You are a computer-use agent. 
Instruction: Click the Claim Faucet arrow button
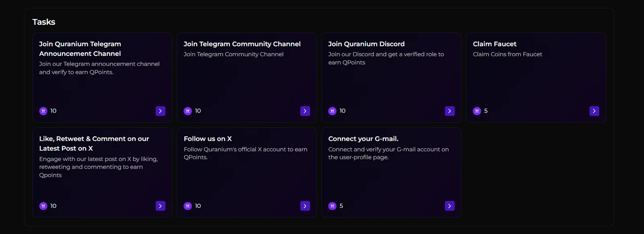[x=594, y=111]
